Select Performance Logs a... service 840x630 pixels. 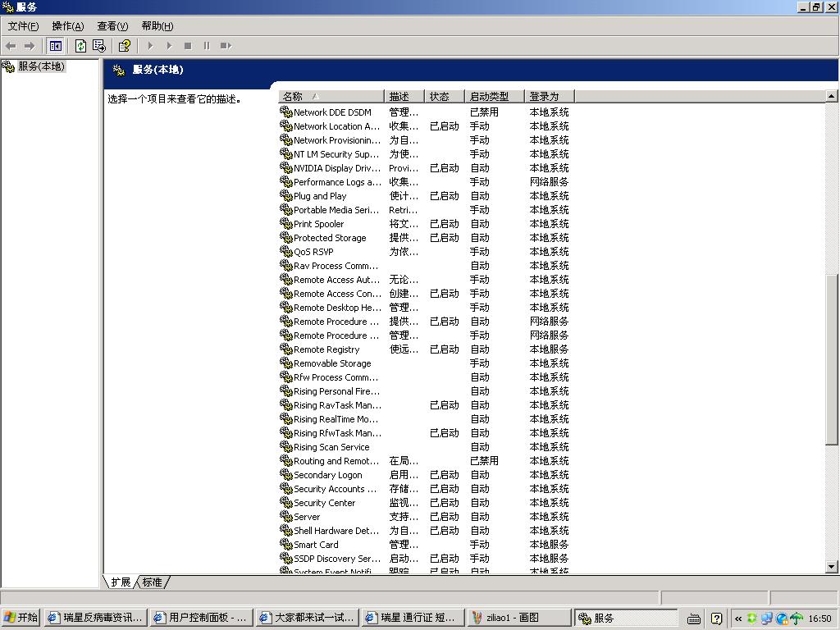point(337,182)
